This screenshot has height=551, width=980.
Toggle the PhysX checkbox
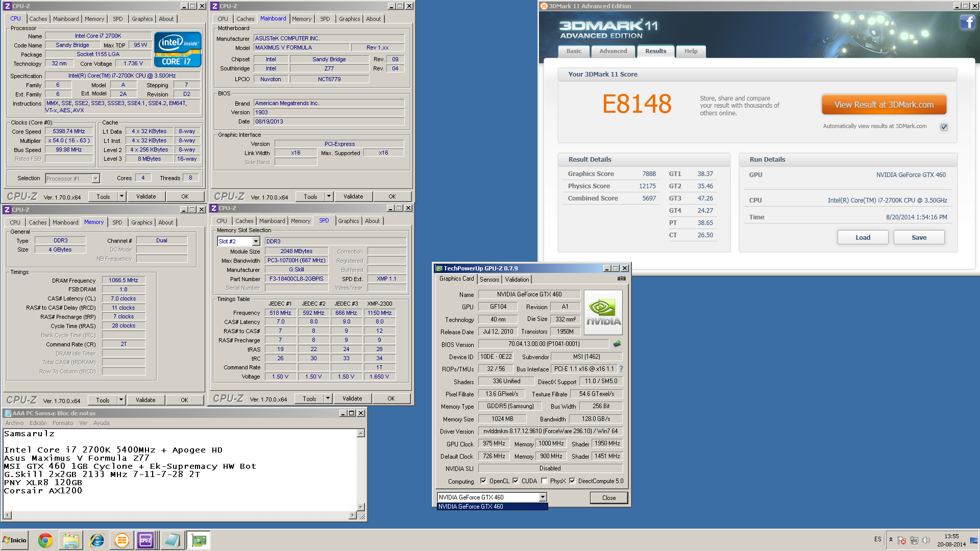pyautogui.click(x=544, y=481)
